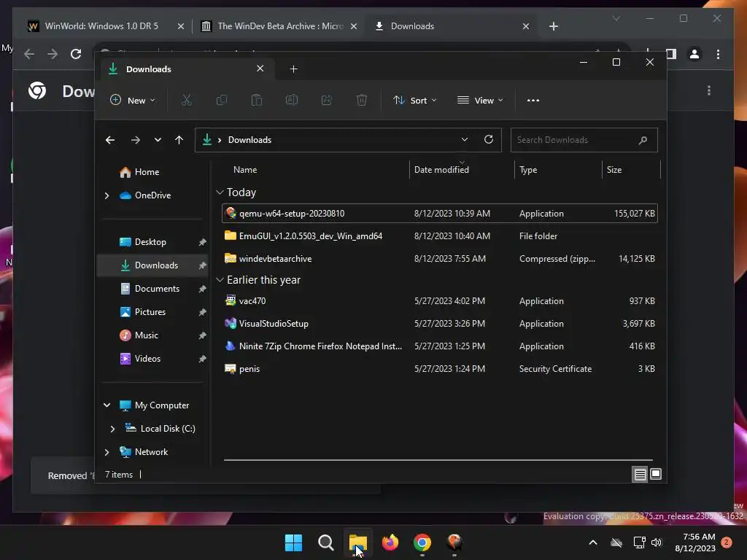Image resolution: width=747 pixels, height=560 pixels.
Task: Refresh the Downloads folder view
Action: [488, 139]
